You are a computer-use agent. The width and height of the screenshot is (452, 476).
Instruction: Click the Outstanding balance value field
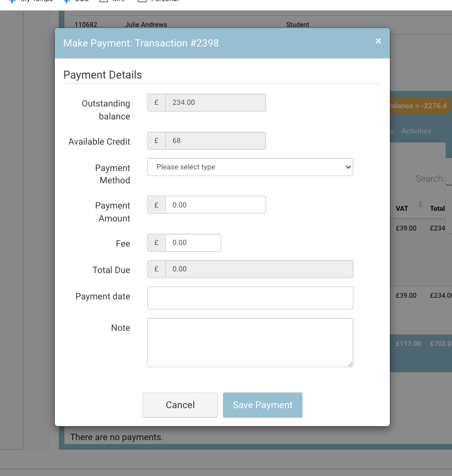(215, 103)
